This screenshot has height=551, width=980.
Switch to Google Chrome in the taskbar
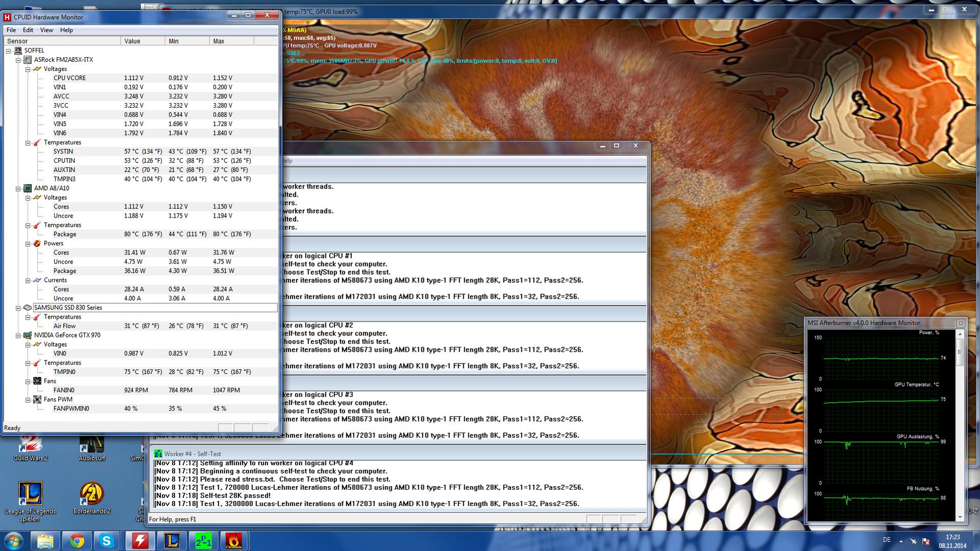[77, 541]
